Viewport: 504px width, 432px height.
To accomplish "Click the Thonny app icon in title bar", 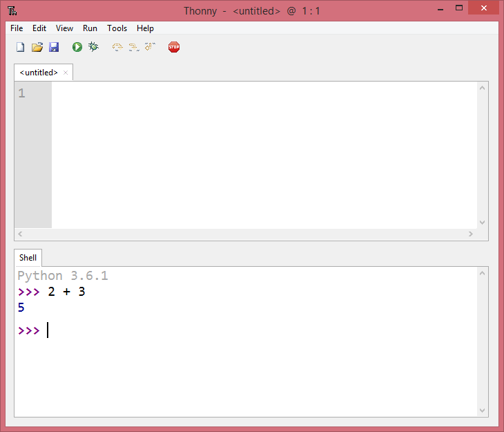I will coord(12,11).
